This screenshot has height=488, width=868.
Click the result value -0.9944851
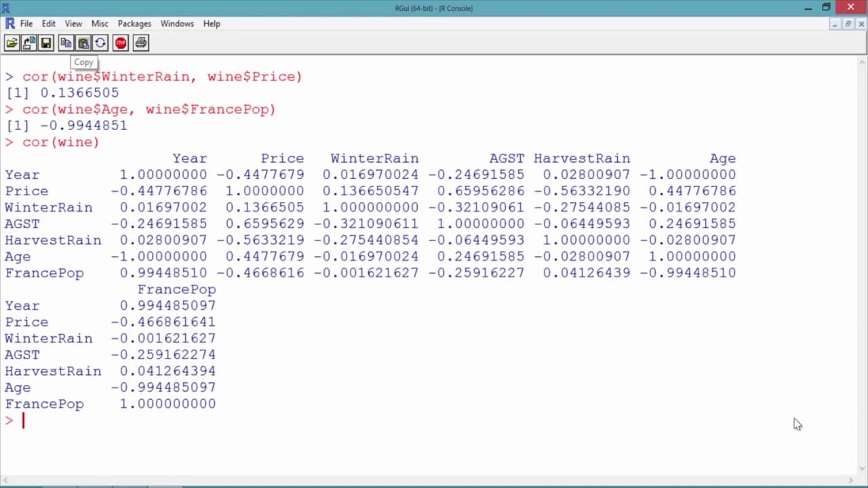pos(83,125)
